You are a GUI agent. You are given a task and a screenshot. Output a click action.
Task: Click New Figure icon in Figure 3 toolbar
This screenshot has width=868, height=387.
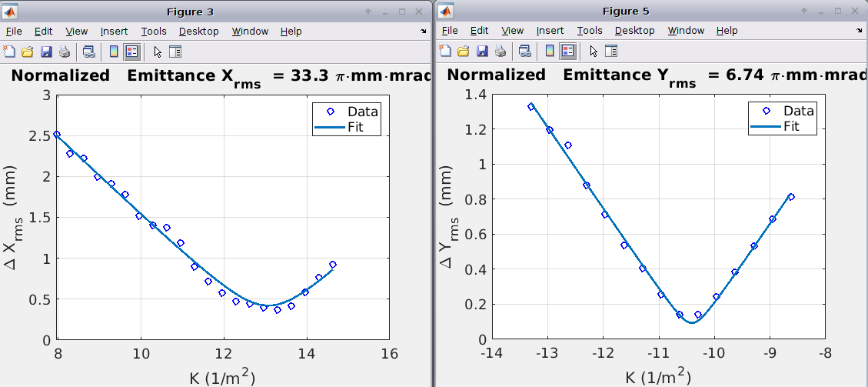tap(9, 52)
